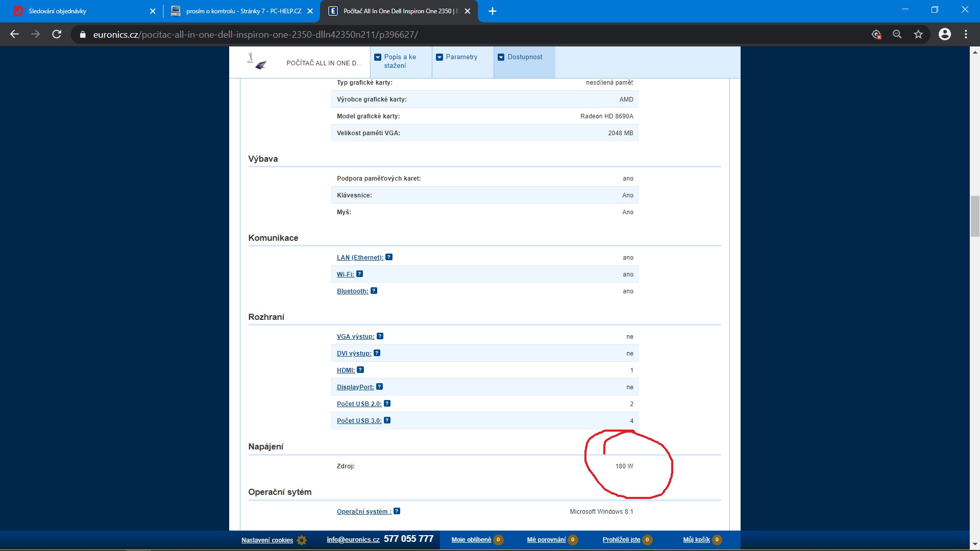Screen dimensions: 980x551
Task: Click the Mé porovnání link
Action: pos(546,540)
